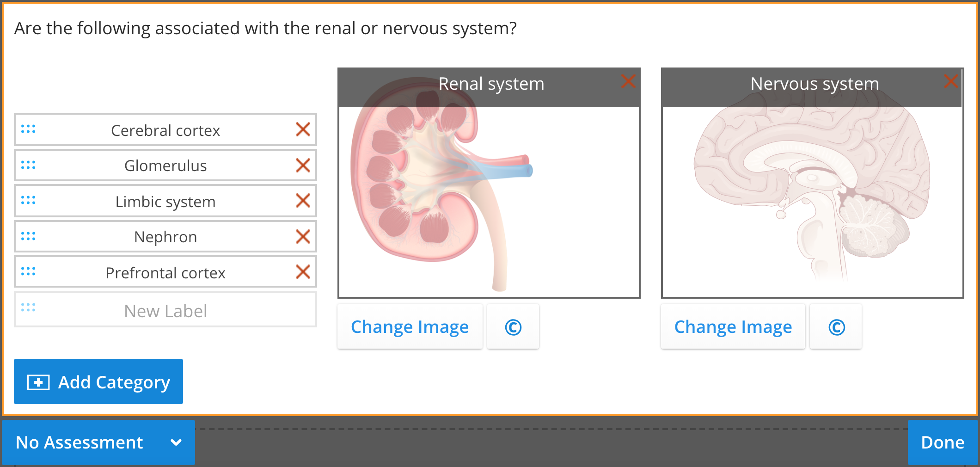Change Image for Renal system
Viewport: 980px width, 467px height.
[x=410, y=327]
